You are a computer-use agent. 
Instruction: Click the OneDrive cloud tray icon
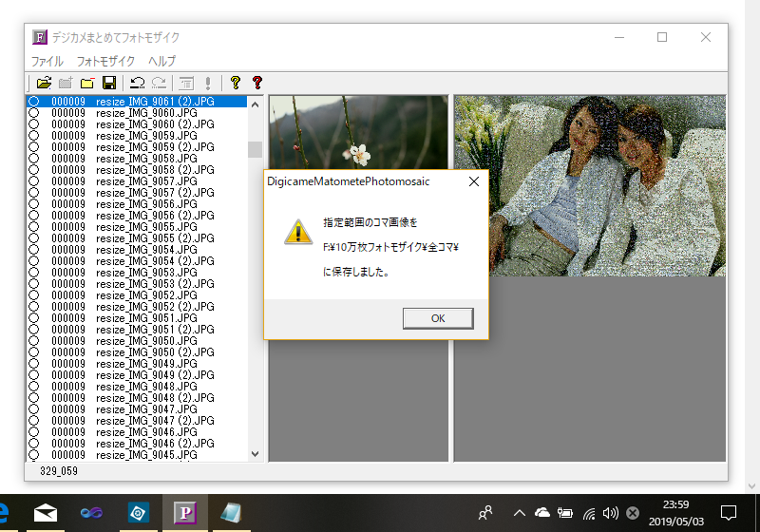[541, 513]
